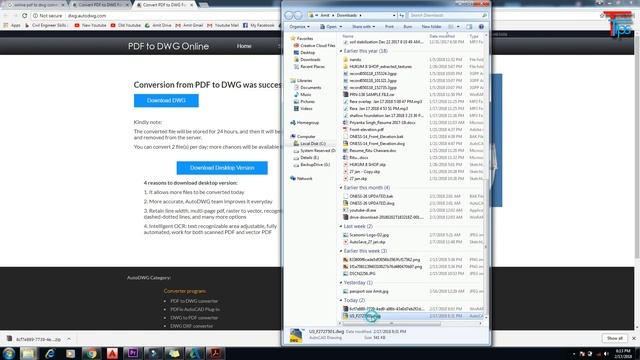This screenshot has height=360, width=640.
Task: Click Show all downloads button
Action: click(615, 338)
